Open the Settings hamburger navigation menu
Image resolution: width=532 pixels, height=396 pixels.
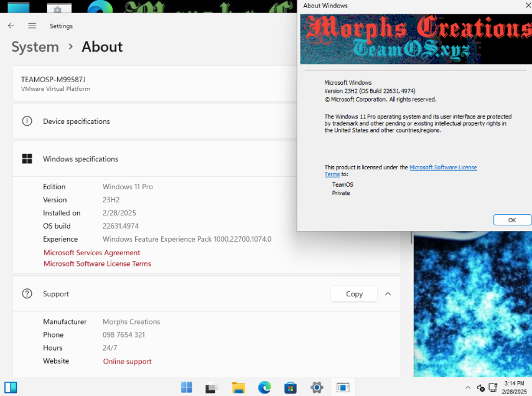[x=32, y=26]
